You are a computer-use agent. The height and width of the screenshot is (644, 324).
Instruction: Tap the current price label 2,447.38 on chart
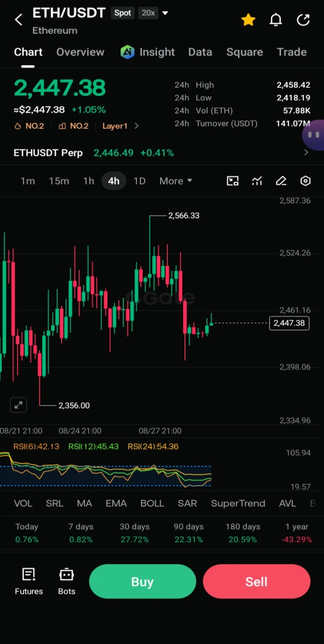(289, 323)
